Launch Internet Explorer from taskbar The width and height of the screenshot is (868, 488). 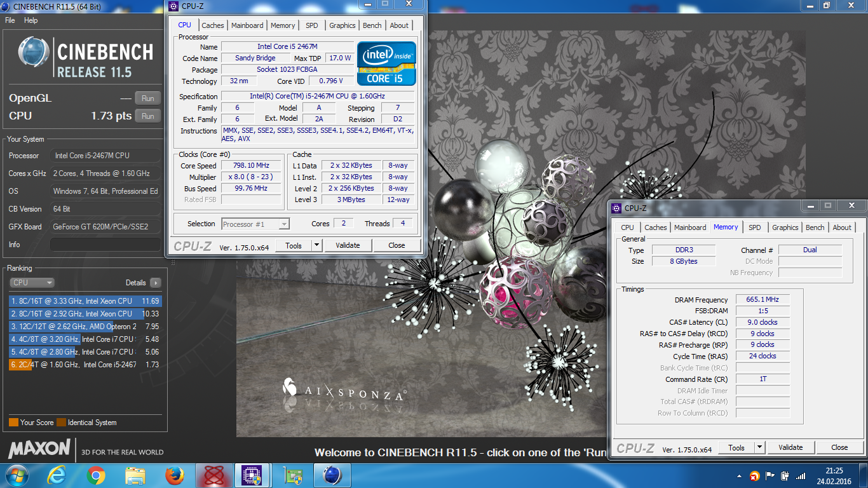point(57,475)
